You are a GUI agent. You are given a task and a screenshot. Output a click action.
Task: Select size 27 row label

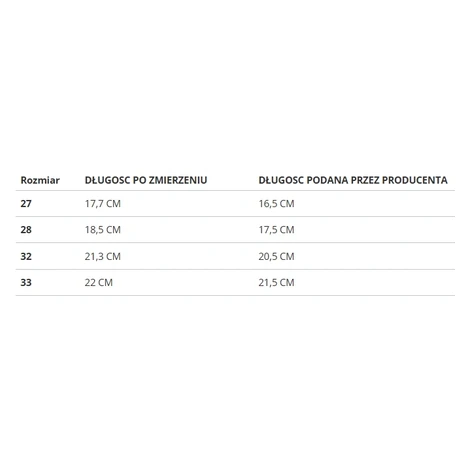pos(26,204)
